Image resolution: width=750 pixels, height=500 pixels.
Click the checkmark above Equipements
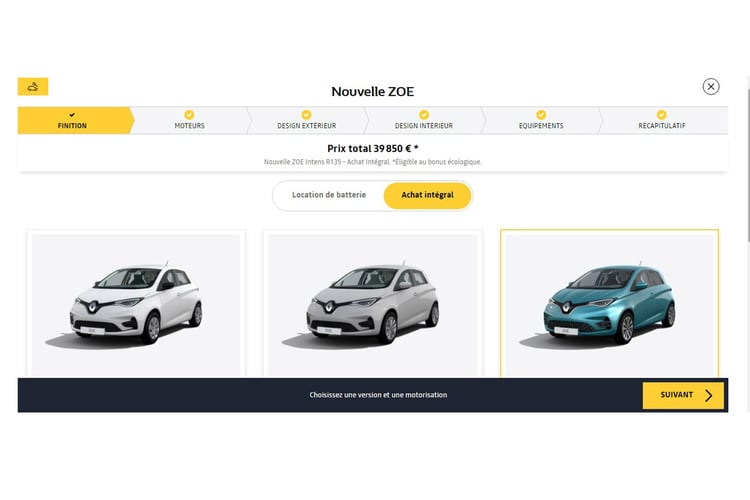(x=541, y=114)
